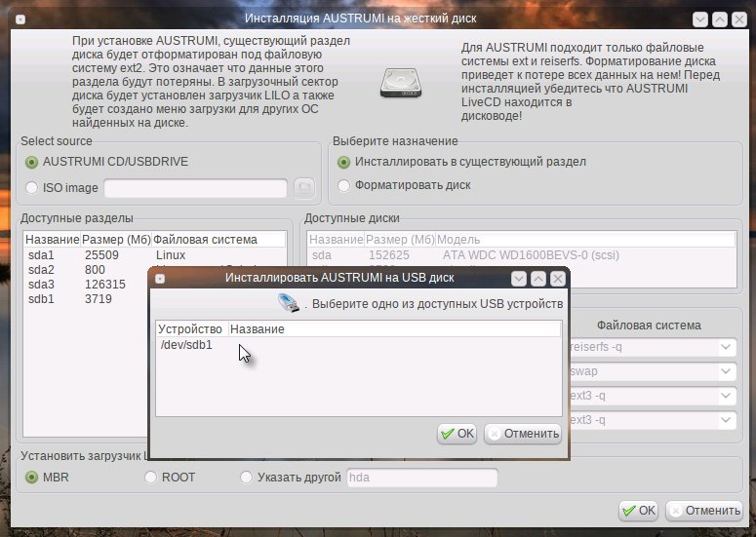Select the sdb1 partition row
The width and height of the screenshot is (756, 537).
click(x=87, y=299)
